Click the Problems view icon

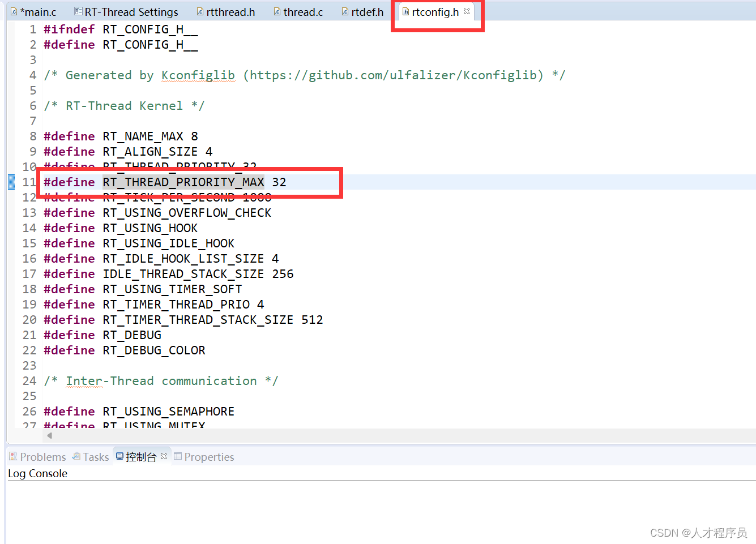tap(13, 456)
